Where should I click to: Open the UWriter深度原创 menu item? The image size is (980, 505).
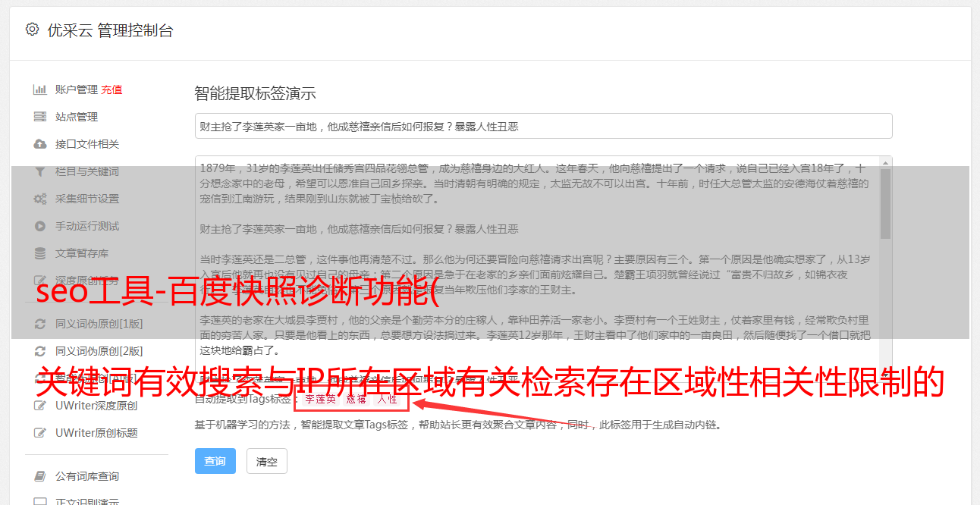96,406
